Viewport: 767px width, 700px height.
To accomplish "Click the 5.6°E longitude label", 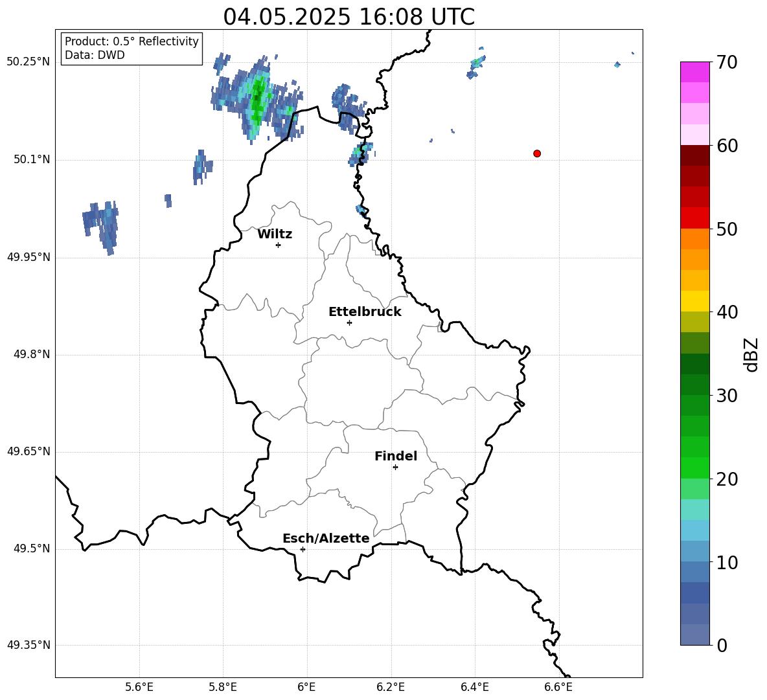I will click(139, 687).
